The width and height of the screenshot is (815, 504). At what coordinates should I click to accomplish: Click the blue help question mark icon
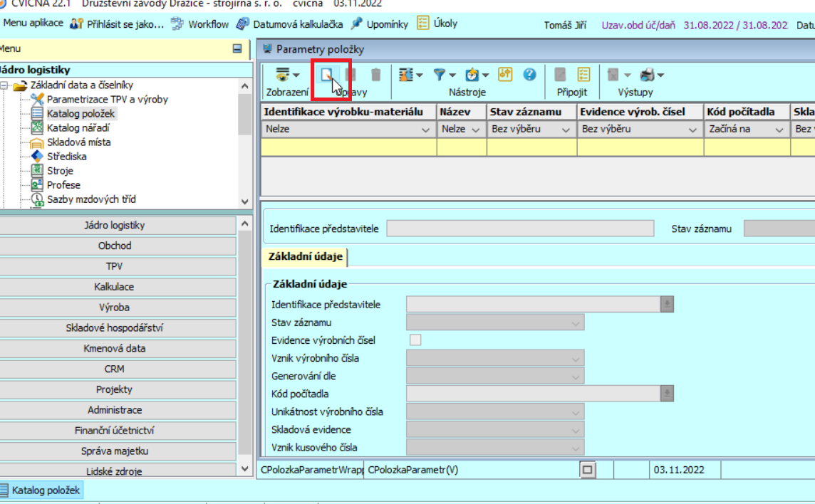[x=529, y=74]
